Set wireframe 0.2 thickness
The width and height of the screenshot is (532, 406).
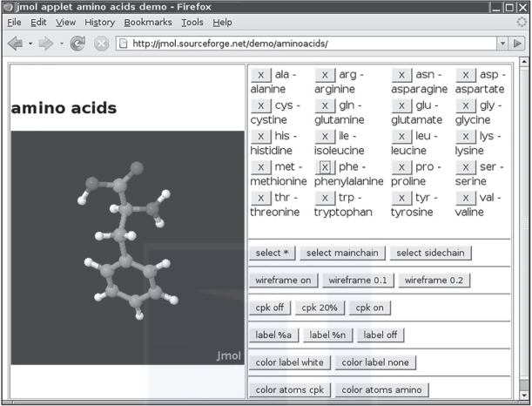pos(434,281)
